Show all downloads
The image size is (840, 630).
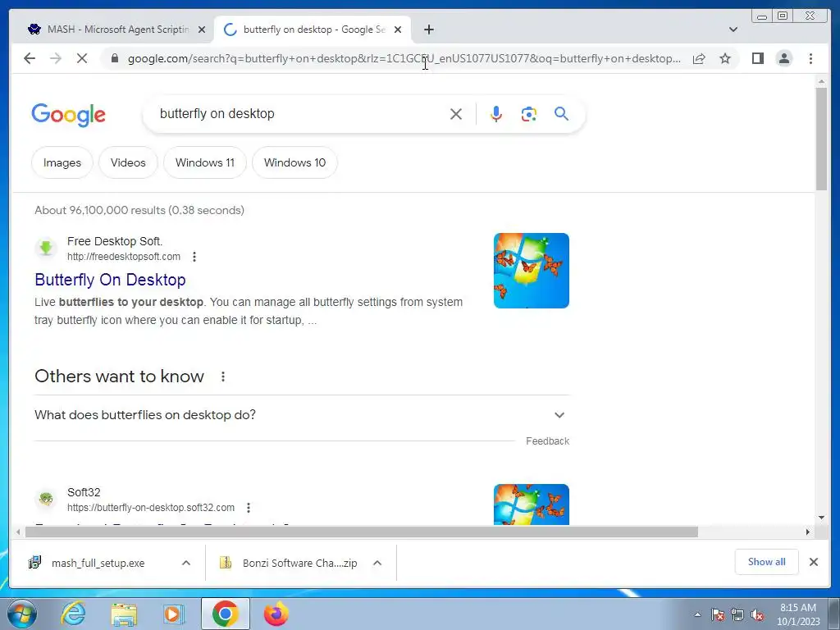tap(767, 562)
